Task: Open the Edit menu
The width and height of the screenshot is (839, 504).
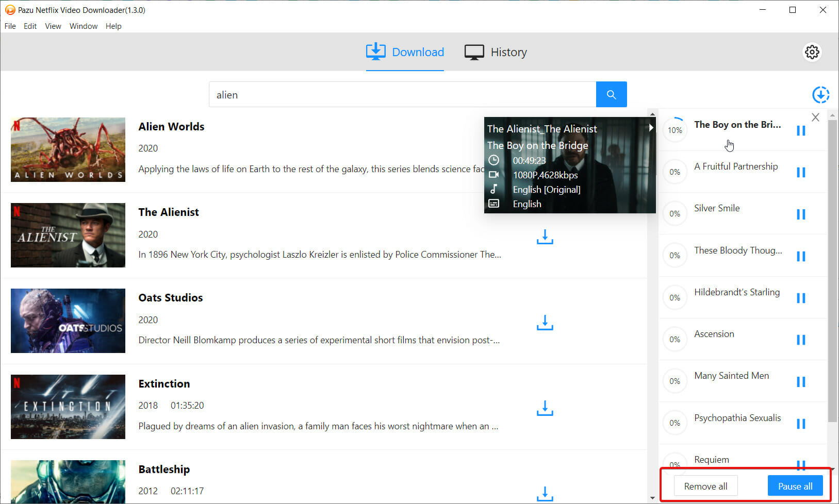Action: (x=30, y=26)
